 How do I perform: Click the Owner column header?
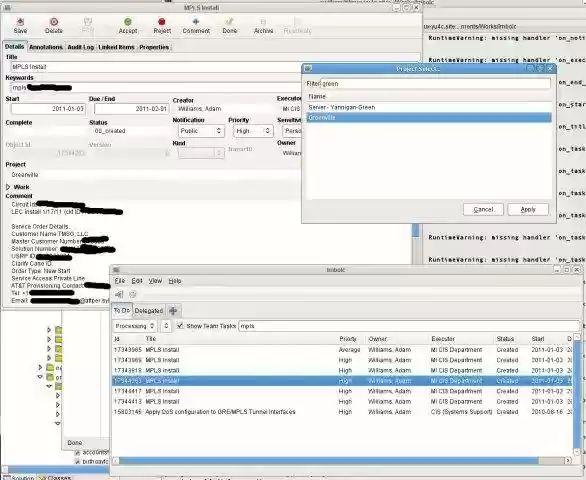[397, 339]
